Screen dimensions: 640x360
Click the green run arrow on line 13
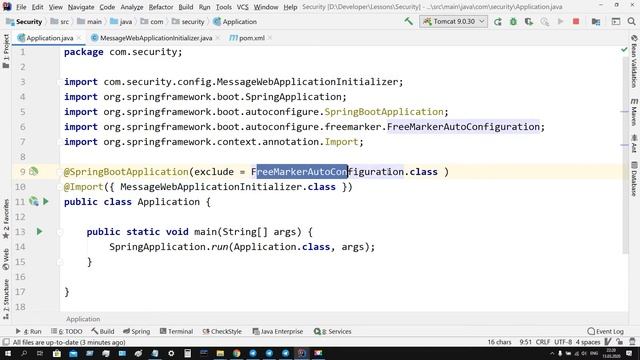(39, 231)
